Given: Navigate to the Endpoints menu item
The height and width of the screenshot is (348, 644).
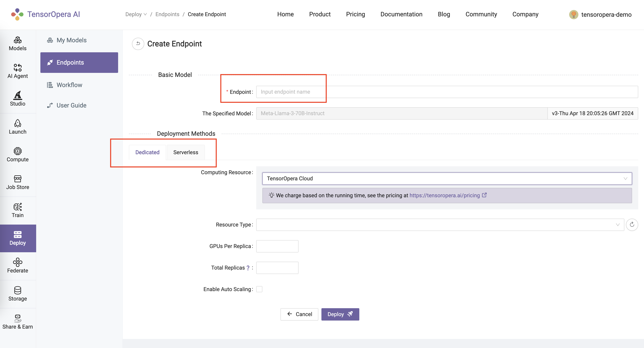Looking at the screenshot, I should [x=79, y=62].
